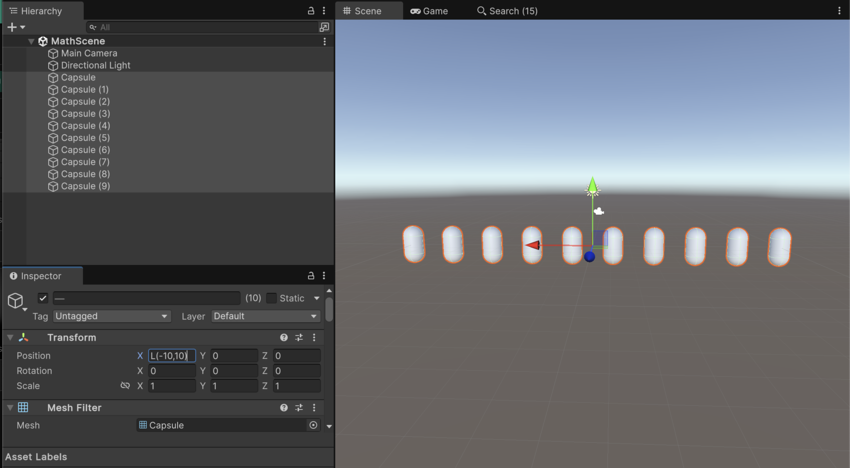Toggle the GameObject active checkbox
This screenshot has height=468, width=850.
point(42,298)
